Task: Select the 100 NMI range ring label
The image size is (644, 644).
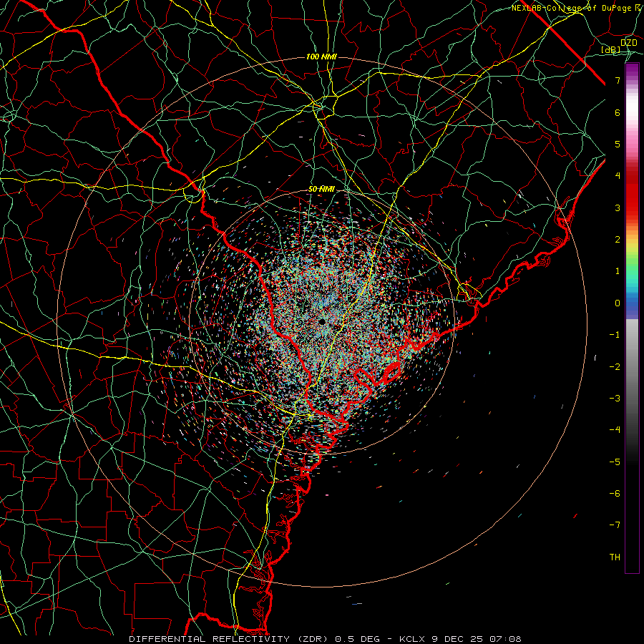Action: (321, 57)
